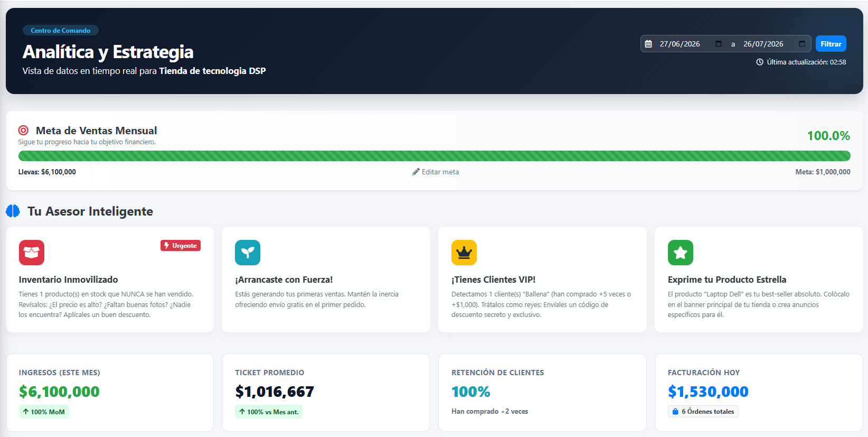Click the 100% vs Mes ant. text
This screenshot has width=868, height=437.
(x=272, y=412)
